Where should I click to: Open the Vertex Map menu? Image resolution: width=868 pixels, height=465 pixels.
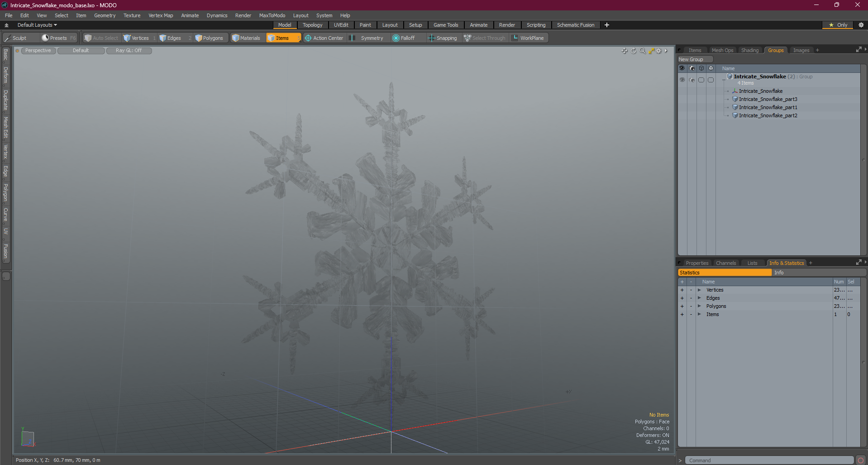161,15
